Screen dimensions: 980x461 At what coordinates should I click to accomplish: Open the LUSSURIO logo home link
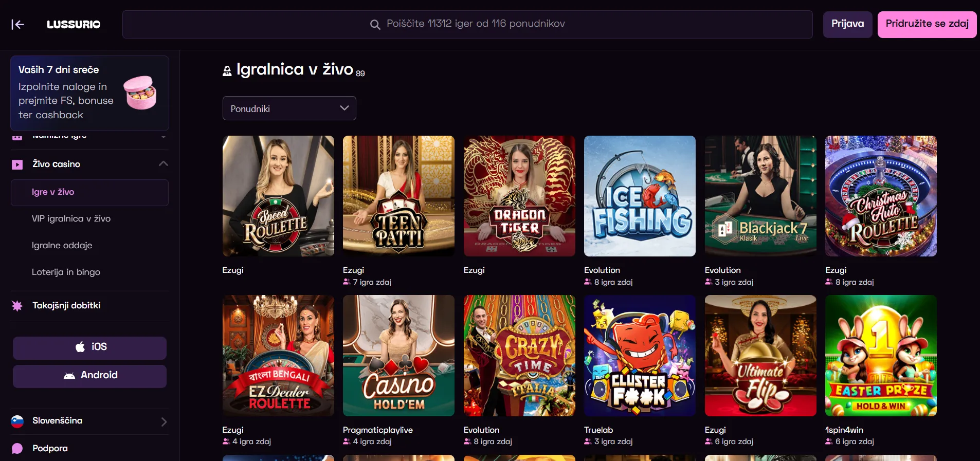[74, 24]
